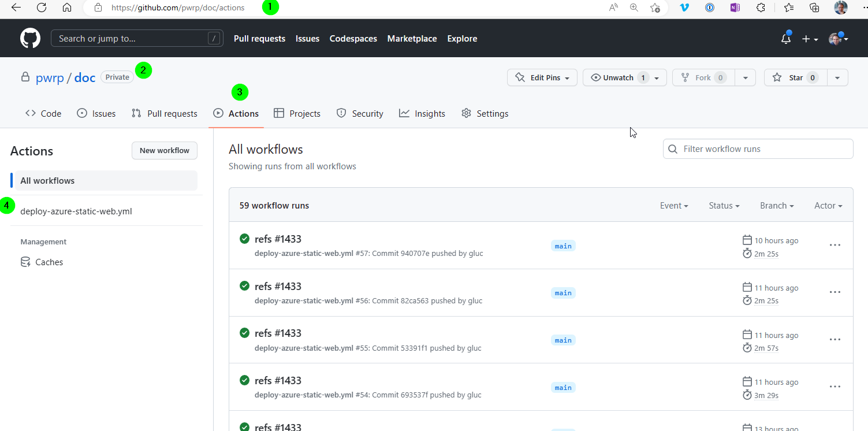Switch to the Security tab
Screen dimensions: 868x431
(360, 113)
